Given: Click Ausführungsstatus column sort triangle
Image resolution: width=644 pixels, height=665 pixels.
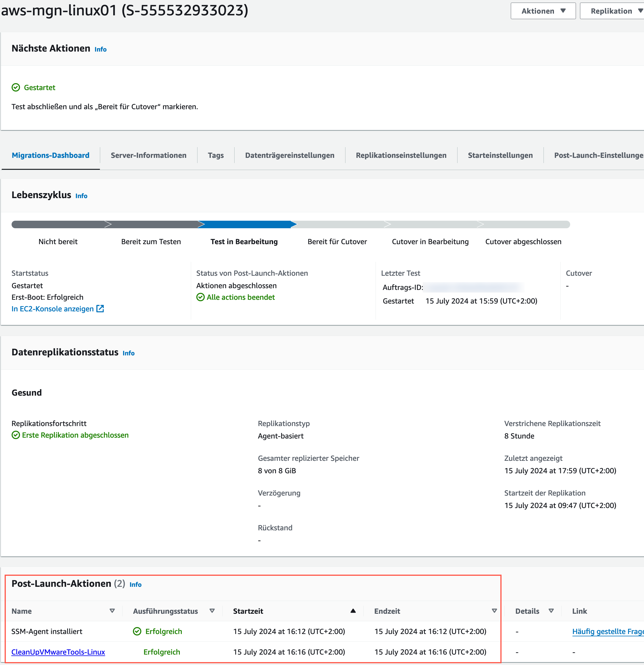Looking at the screenshot, I should click(212, 611).
